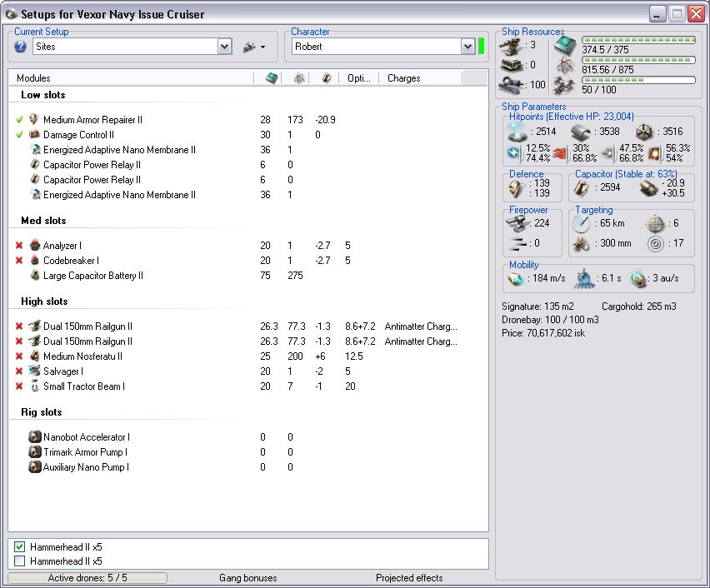Image resolution: width=710 pixels, height=588 pixels.
Task: Click the powergrid column header icon
Action: pyautogui.click(x=299, y=77)
